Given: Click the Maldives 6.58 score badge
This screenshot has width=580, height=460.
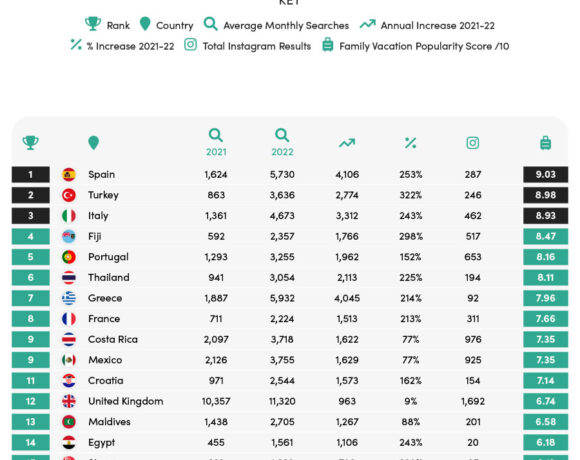Looking at the screenshot, I should pos(546,422).
